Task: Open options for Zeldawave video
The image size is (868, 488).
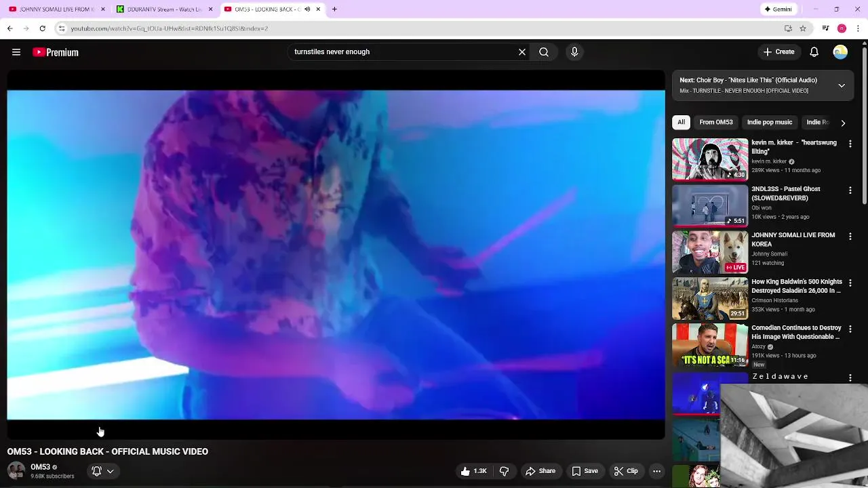Action: (x=850, y=378)
